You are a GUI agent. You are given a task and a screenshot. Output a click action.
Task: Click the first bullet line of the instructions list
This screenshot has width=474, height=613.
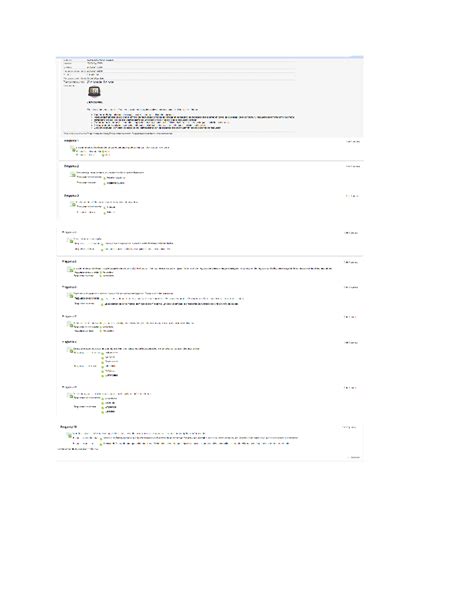pos(131,115)
